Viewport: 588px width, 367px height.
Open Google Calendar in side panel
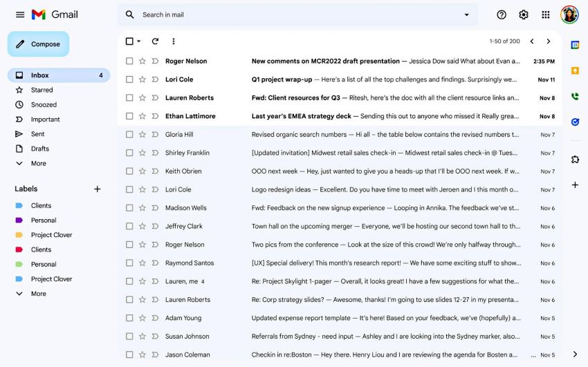pos(574,45)
